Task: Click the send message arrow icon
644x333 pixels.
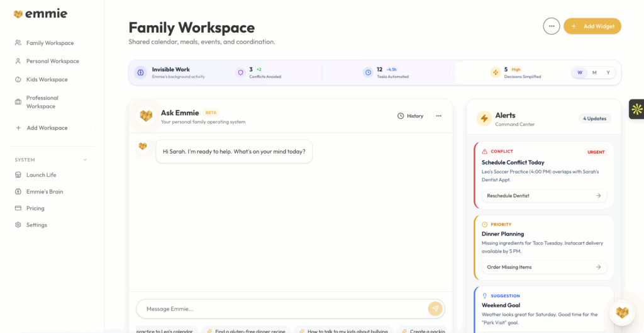Action: coord(435,308)
